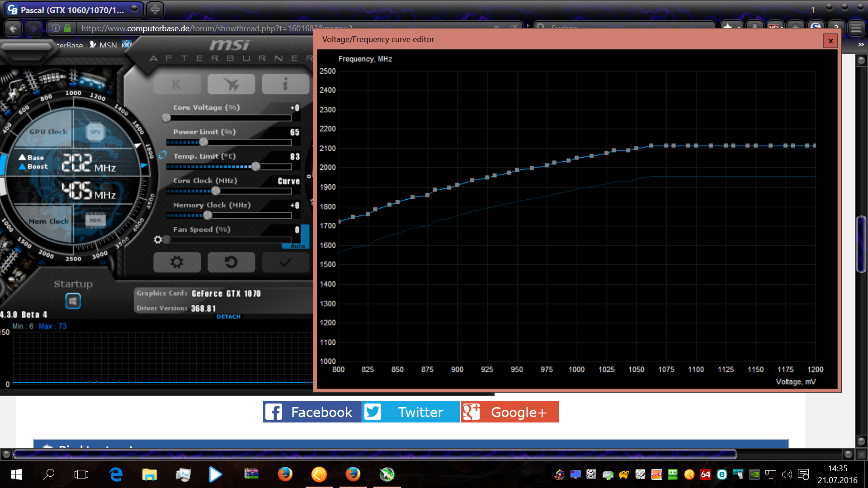Open the MSN bookmark in bookmarks bar
Viewport: 868px width, 488px height.
103,45
